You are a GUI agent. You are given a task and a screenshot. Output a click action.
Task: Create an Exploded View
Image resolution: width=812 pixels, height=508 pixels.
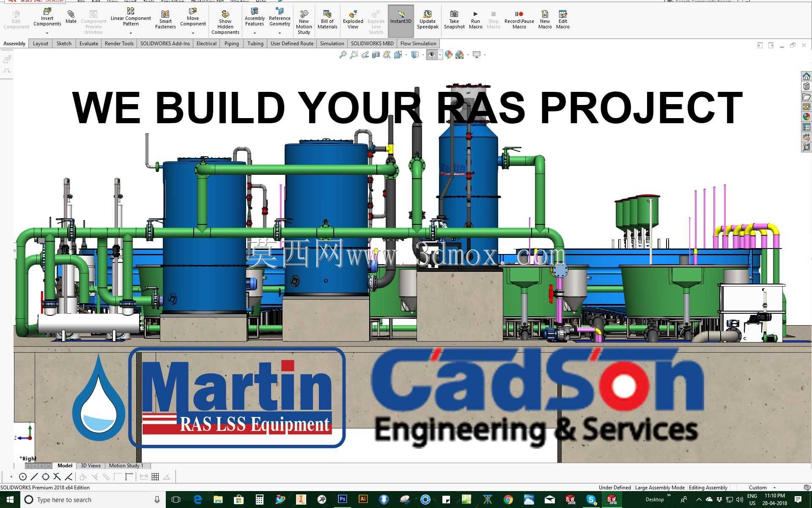coord(353,20)
